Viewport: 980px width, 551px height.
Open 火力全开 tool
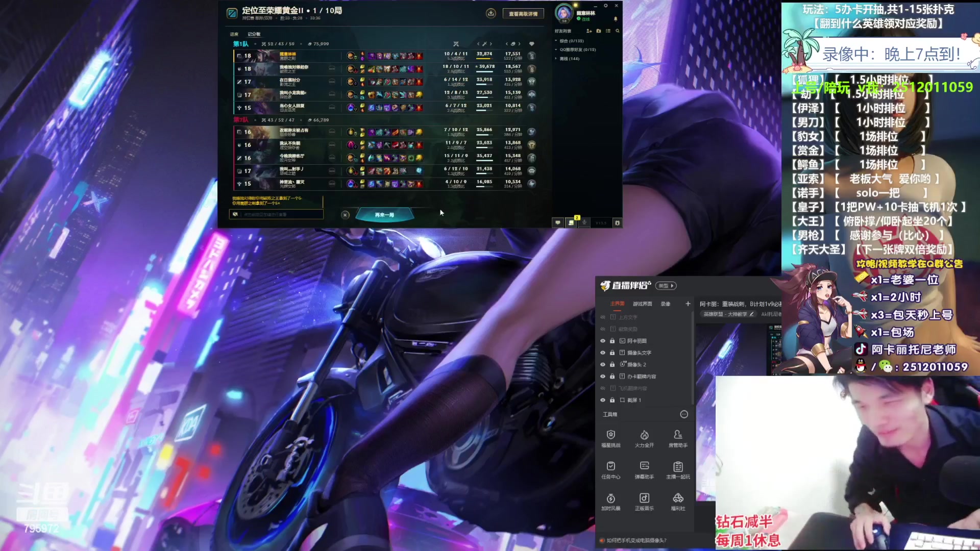tap(644, 438)
